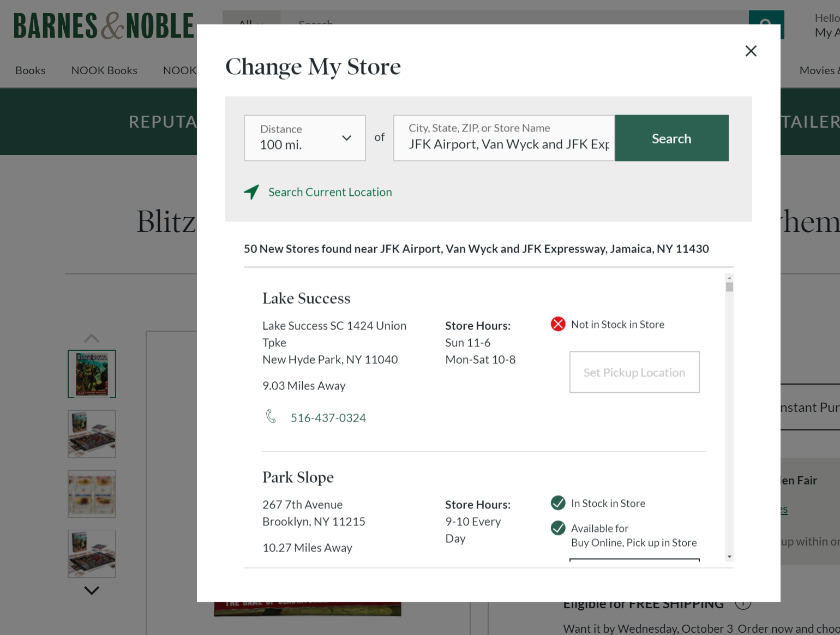
Task: Open the Barnes & Noble logo
Action: [104, 26]
